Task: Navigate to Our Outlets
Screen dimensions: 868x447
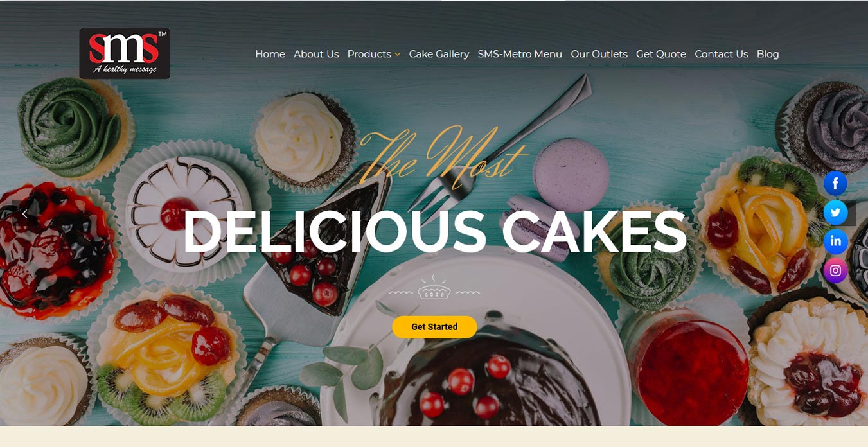Action: pyautogui.click(x=599, y=54)
